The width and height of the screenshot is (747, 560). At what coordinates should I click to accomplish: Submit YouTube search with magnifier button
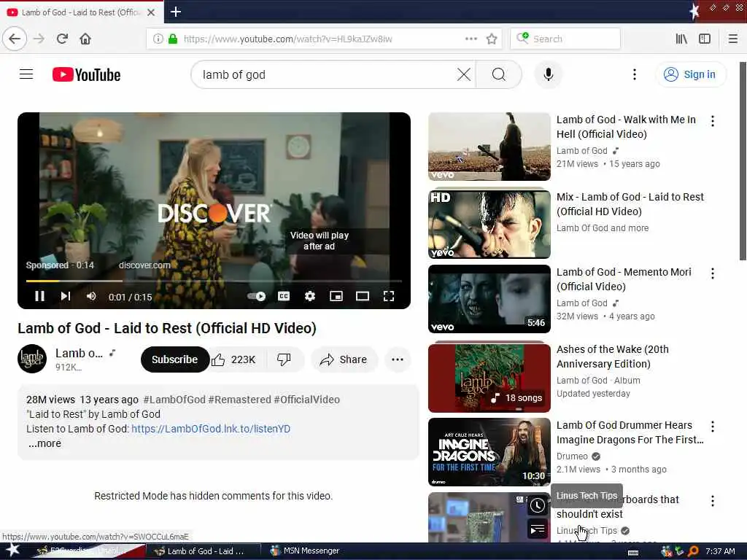pos(499,74)
